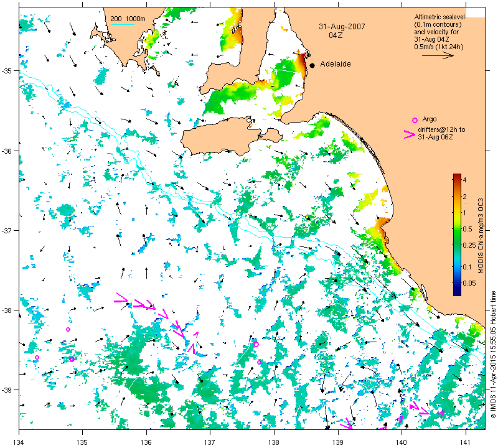The image size is (498, 448).
Task: Click the chlorophyll color bar scale
Action: (x=457, y=235)
